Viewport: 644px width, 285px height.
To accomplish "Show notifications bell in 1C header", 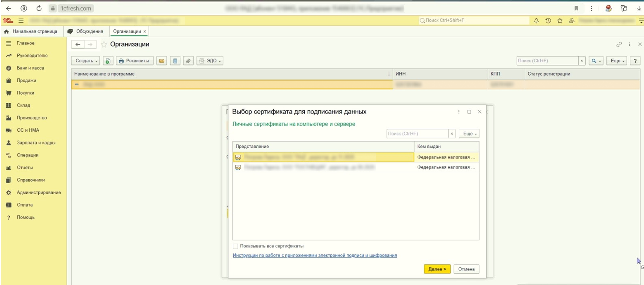I will pyautogui.click(x=536, y=20).
